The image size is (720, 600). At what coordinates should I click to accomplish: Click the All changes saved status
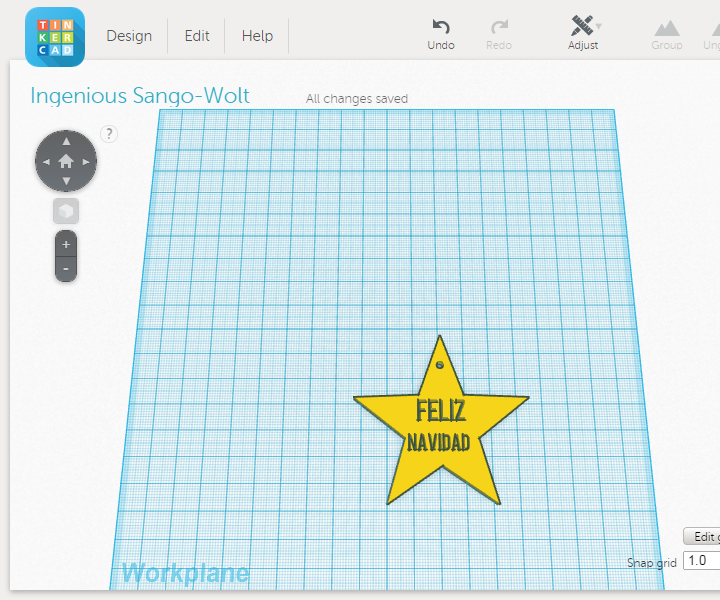pyautogui.click(x=357, y=99)
